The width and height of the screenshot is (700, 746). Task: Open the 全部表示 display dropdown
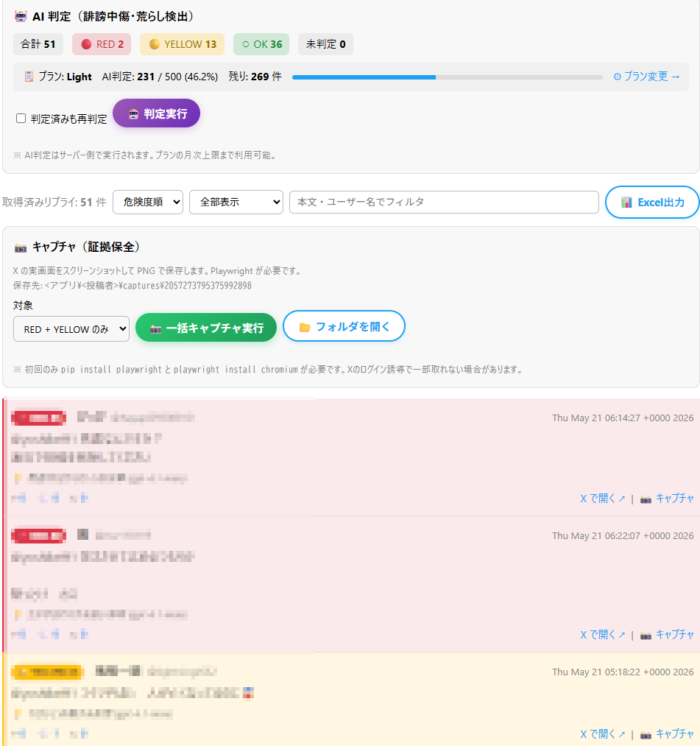[236, 203]
